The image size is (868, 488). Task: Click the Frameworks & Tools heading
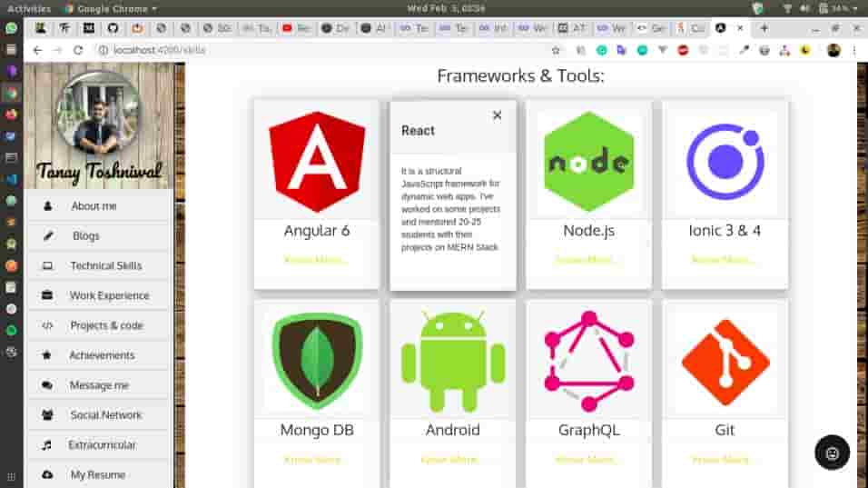click(520, 76)
